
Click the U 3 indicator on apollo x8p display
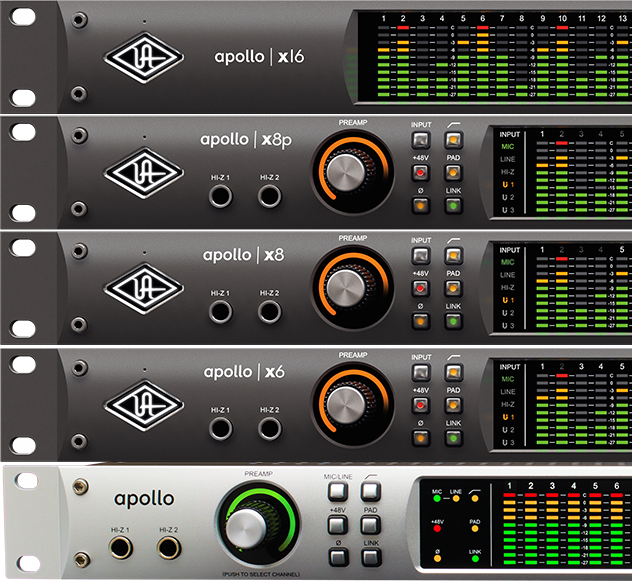507,210
